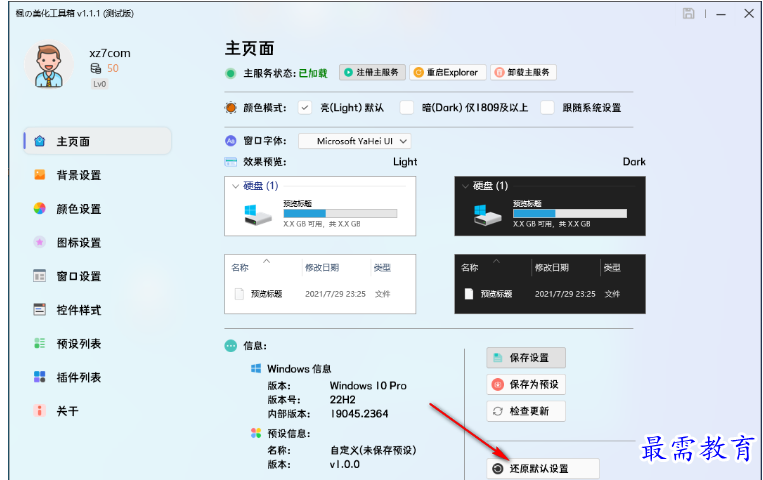Click the sort arrow above 名称 in Dark preview
Image resolution: width=763 pixels, height=480 pixels.
(496, 261)
